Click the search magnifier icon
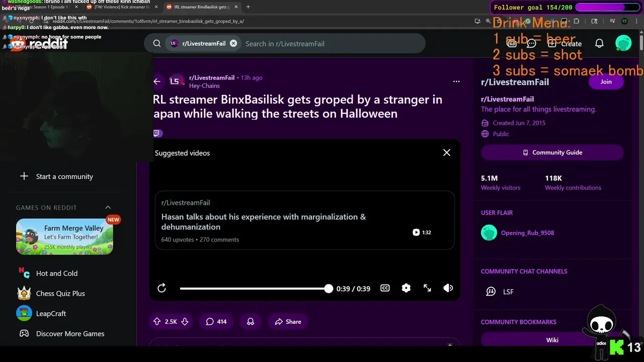 pyautogui.click(x=157, y=44)
